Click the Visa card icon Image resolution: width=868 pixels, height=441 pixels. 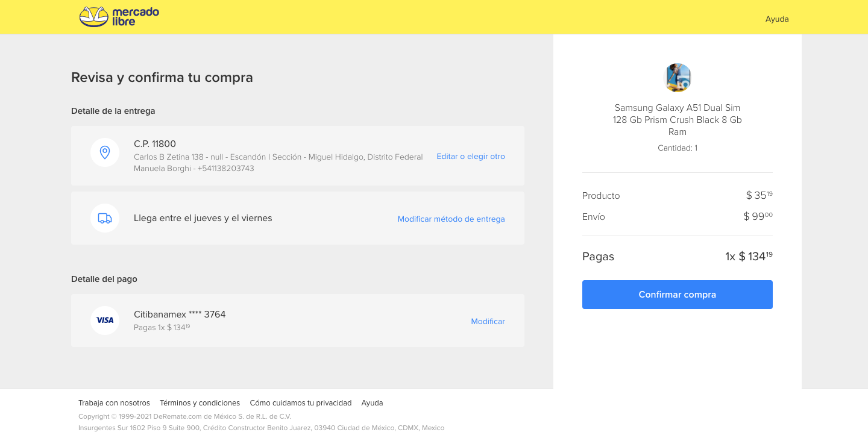105,321
